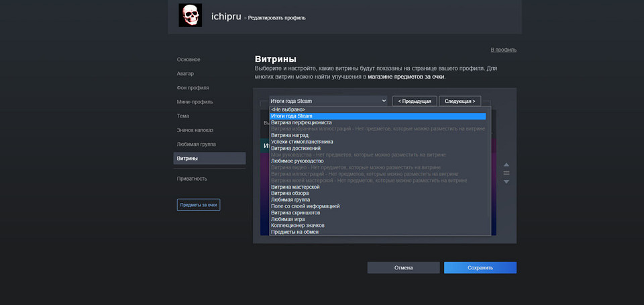Choose 'Витрина перфекциониста' option

(378, 122)
